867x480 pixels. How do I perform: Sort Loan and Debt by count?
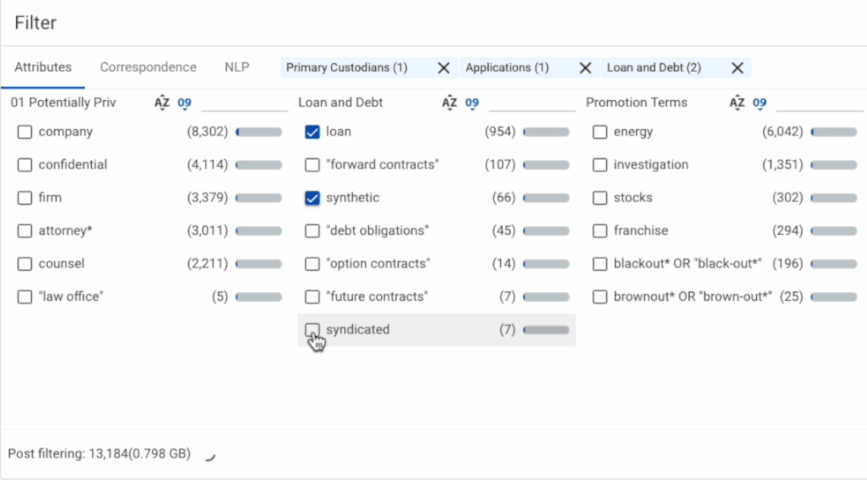[472, 102]
